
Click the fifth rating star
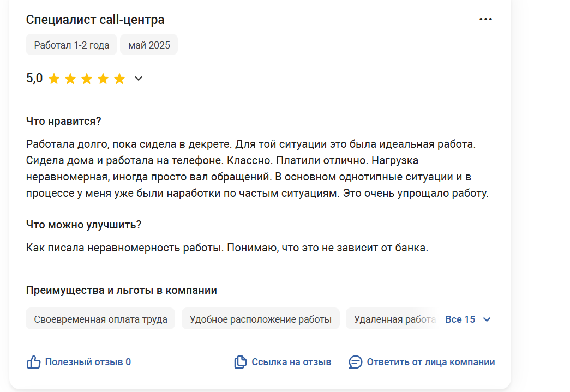point(119,79)
